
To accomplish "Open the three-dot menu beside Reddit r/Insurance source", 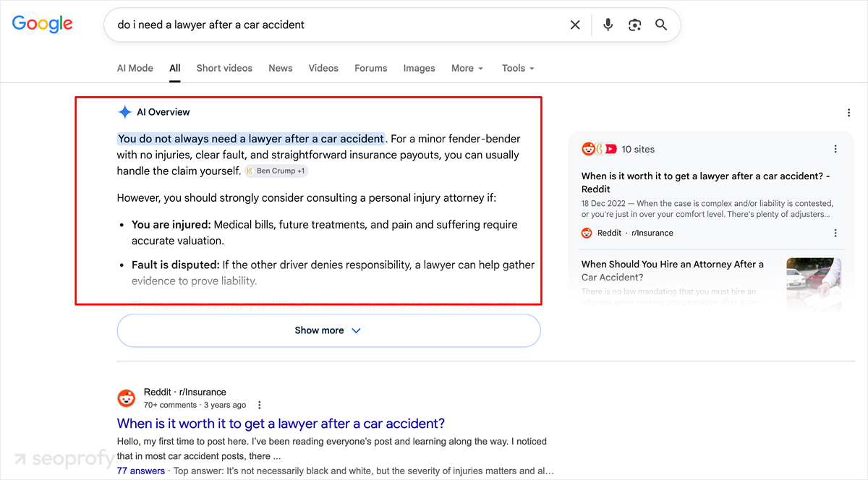I will coord(835,233).
